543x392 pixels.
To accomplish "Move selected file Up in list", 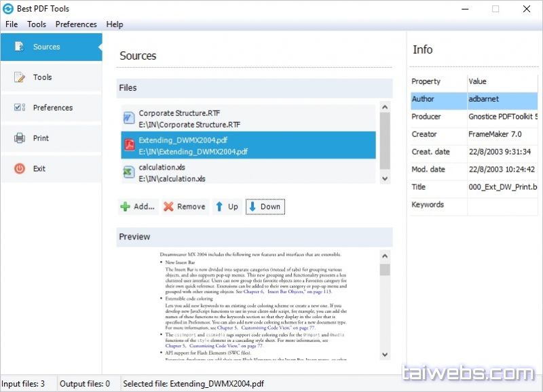I will [226, 207].
